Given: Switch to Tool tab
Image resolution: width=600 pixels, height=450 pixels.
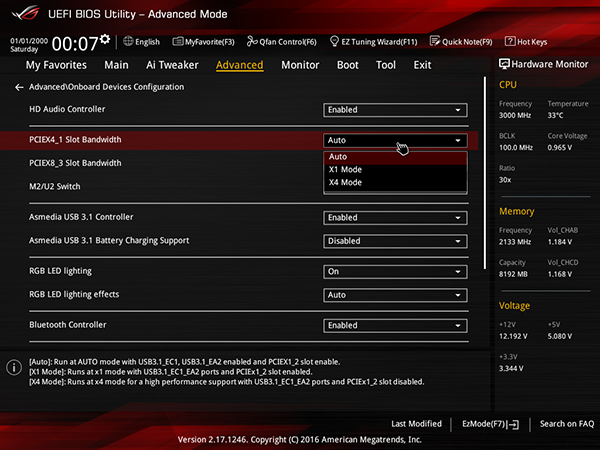Looking at the screenshot, I should click(x=386, y=65).
